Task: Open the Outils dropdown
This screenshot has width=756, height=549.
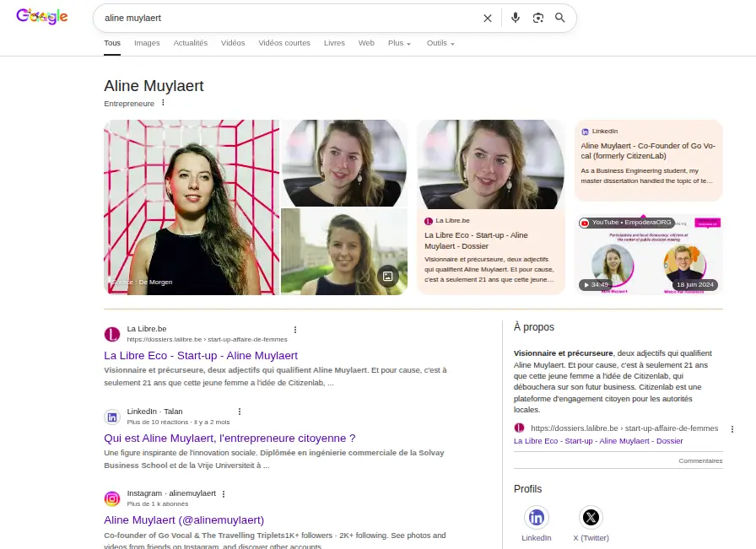Action: (x=439, y=43)
